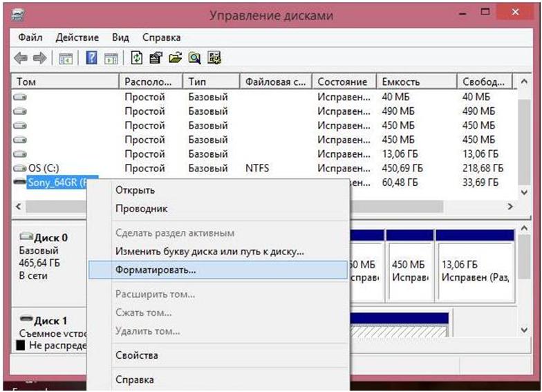Pick Свойства in the context menu
The image size is (542, 392).
click(137, 355)
